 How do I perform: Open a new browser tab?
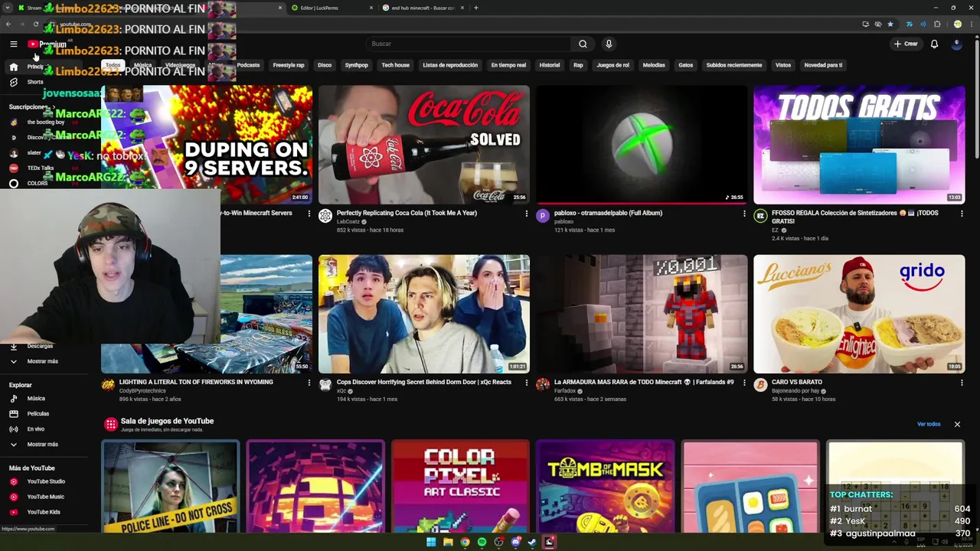[x=476, y=8]
